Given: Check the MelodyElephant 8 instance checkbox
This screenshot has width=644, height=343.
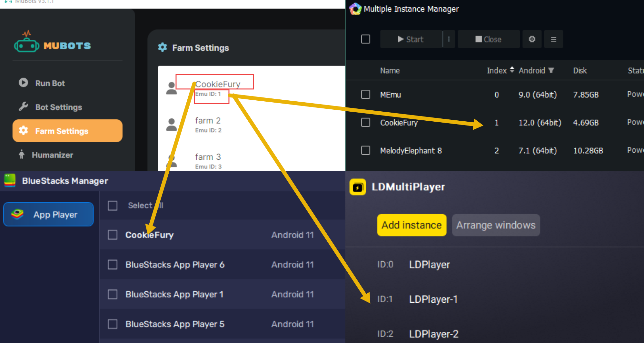Looking at the screenshot, I should tap(365, 150).
